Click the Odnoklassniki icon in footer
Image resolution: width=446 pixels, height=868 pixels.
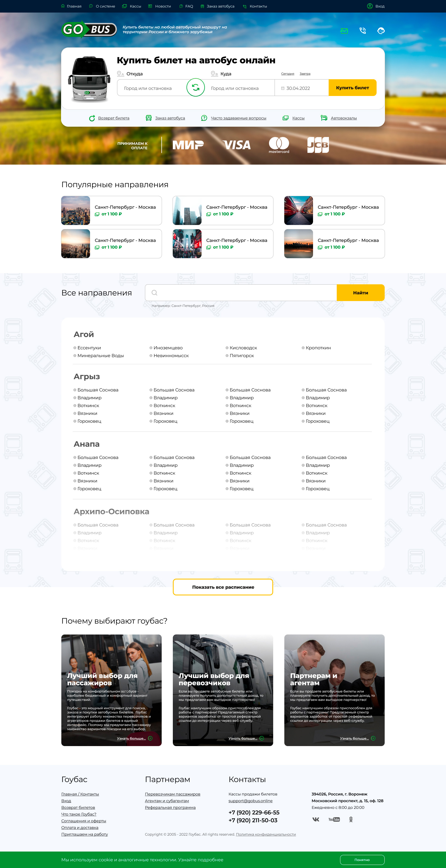(x=351, y=819)
